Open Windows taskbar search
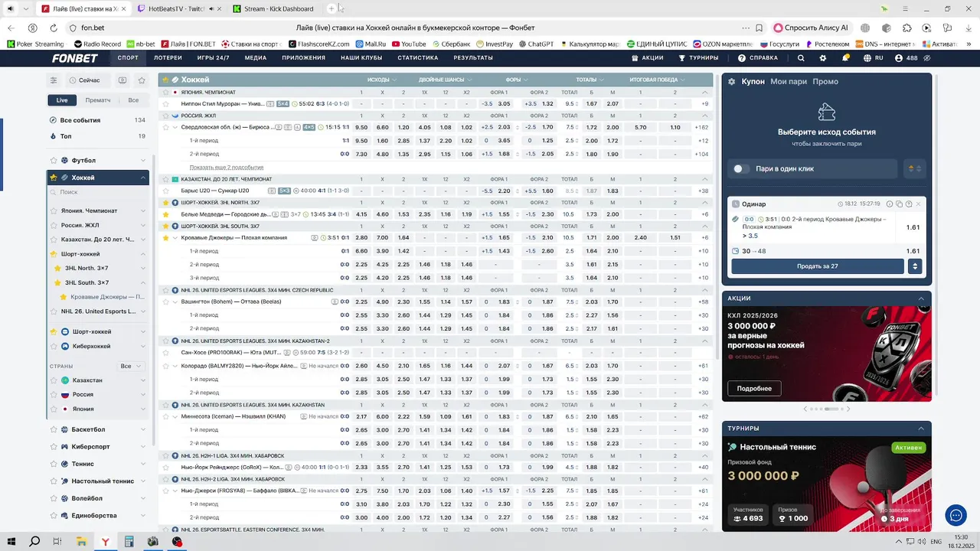Screen dimensions: 980x551 [x=34, y=542]
